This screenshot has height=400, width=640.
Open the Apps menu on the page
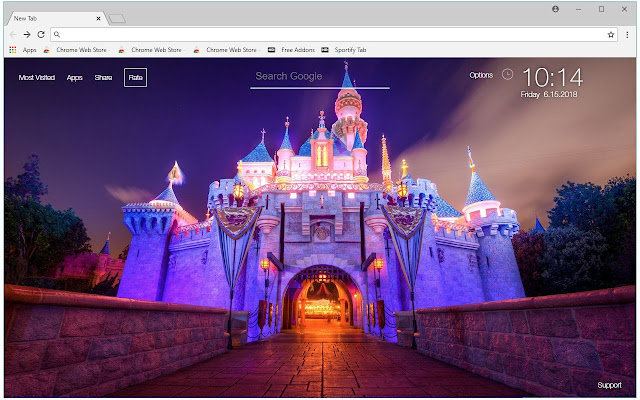tap(75, 78)
